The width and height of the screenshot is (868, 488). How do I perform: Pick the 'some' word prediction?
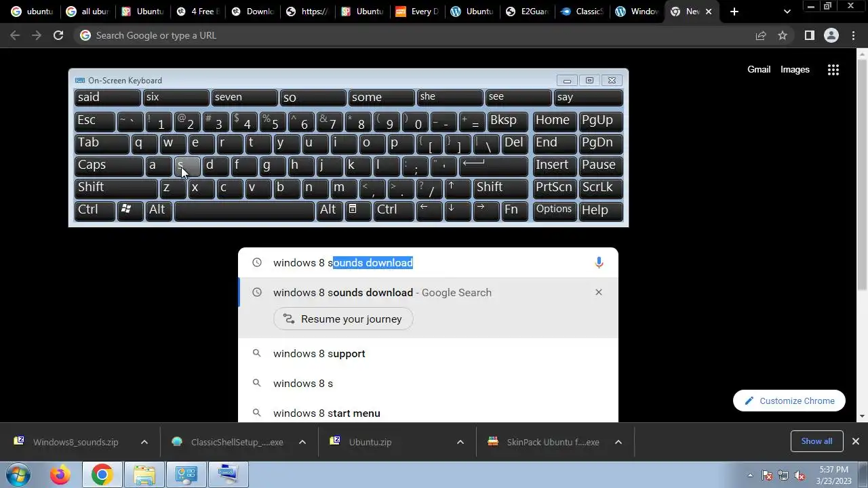tap(381, 98)
